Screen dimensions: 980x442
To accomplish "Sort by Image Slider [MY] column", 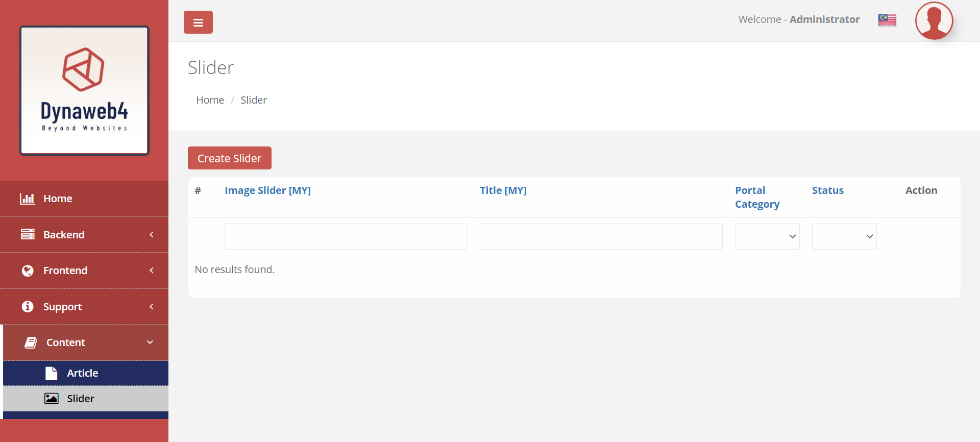I will (267, 190).
